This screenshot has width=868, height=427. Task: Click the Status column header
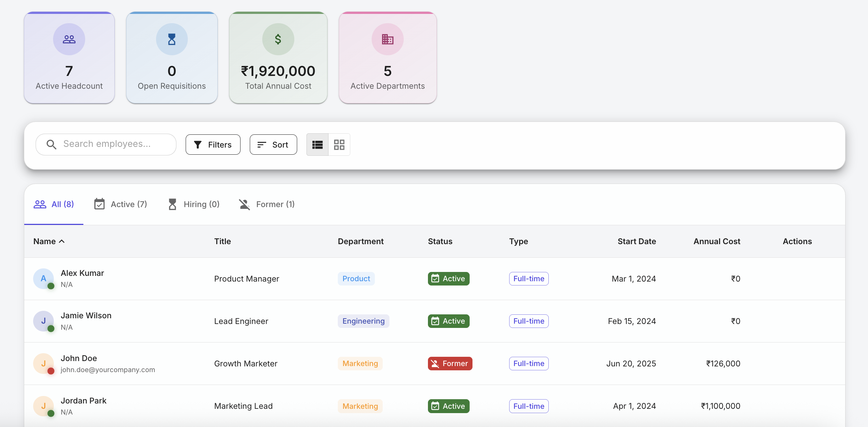[440, 241]
